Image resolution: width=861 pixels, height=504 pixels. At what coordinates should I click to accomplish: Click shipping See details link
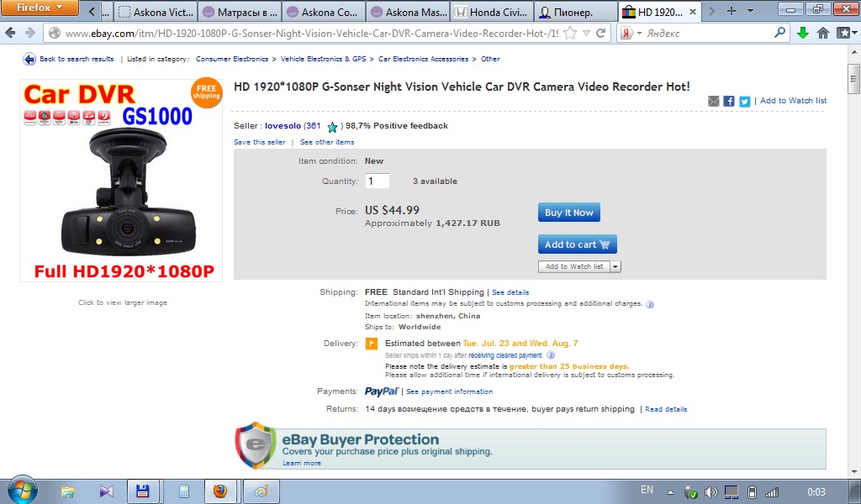tap(510, 293)
